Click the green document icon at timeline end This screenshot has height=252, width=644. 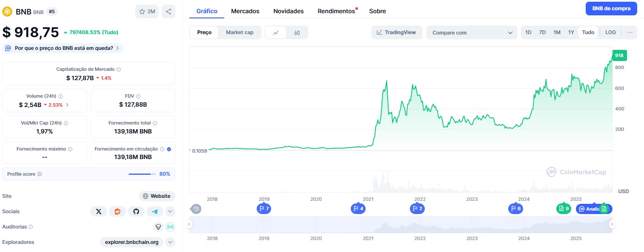[604, 209]
